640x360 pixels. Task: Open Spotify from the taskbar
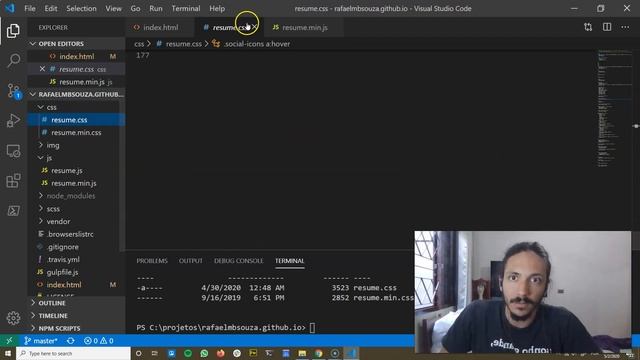coord(188,353)
